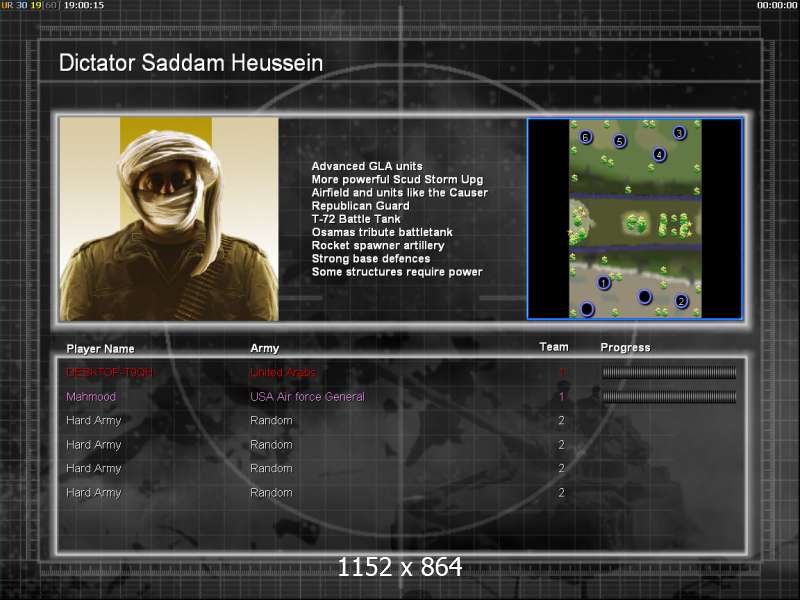Click the red player's loading progress bar
This screenshot has height=600, width=800.
[x=669, y=372]
